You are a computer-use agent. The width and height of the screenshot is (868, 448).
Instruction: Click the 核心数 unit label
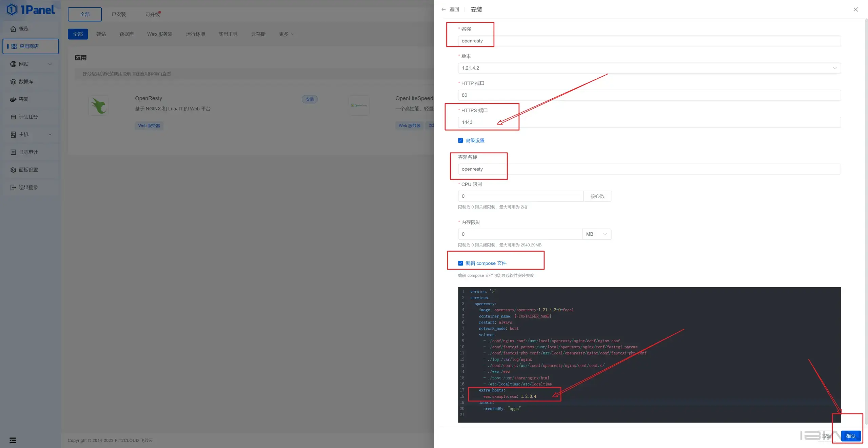point(597,196)
